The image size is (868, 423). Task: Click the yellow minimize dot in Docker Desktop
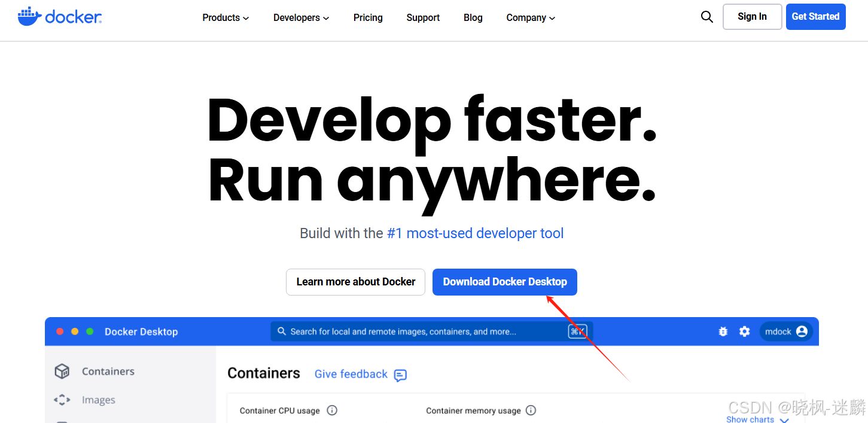pos(75,331)
